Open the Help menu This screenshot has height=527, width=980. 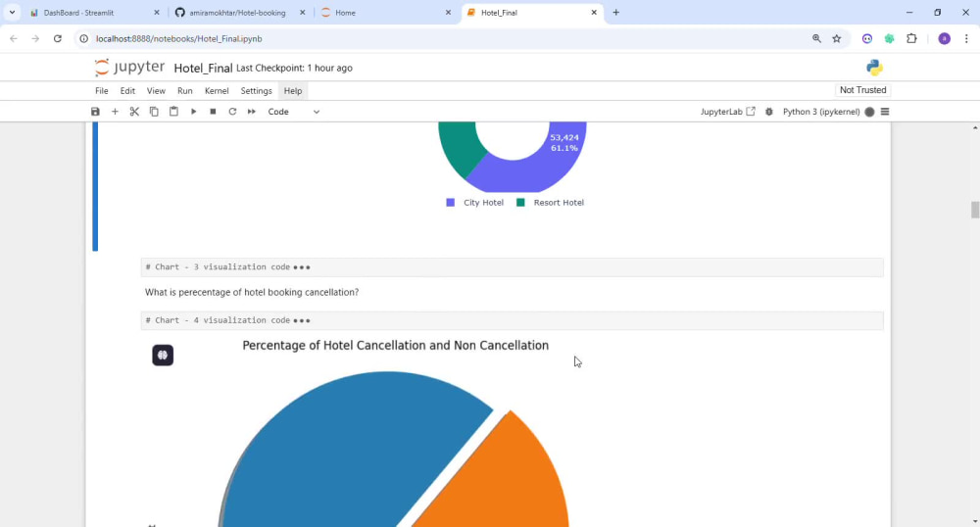coord(293,90)
